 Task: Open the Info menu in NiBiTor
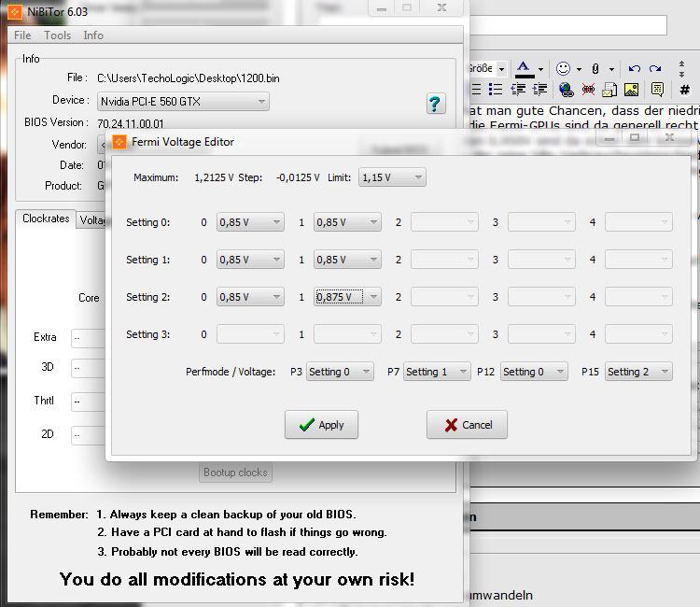[93, 35]
